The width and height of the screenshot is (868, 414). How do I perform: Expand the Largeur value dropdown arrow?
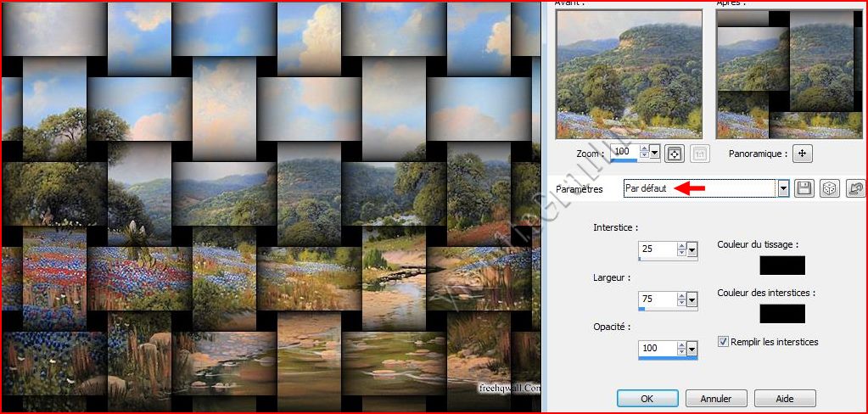coord(692,299)
